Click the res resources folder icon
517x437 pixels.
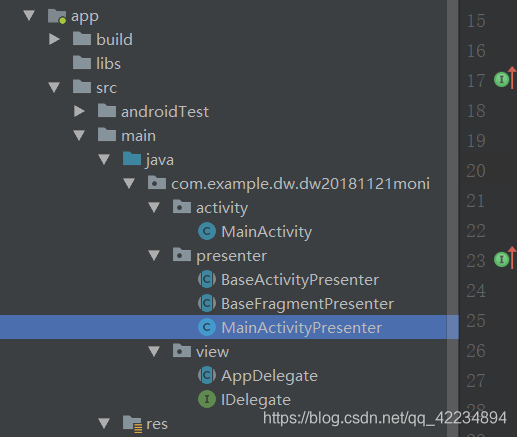132,424
